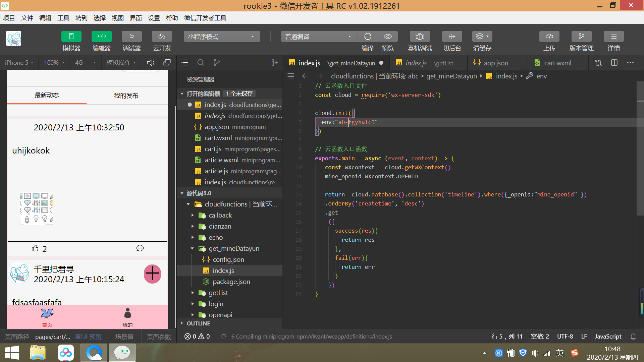Open version management icon
Viewport: 644px width, 362px height.
pyautogui.click(x=581, y=37)
